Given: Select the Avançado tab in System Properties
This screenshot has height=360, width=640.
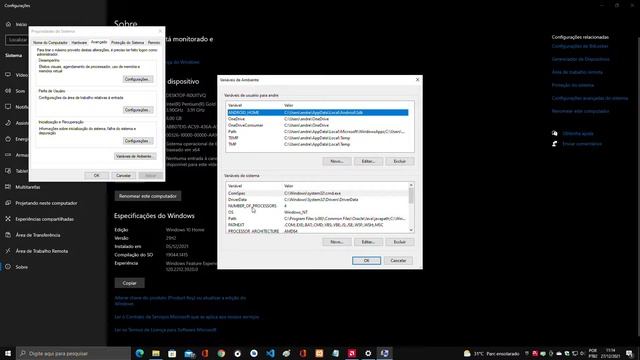Looking at the screenshot, I should (99, 42).
